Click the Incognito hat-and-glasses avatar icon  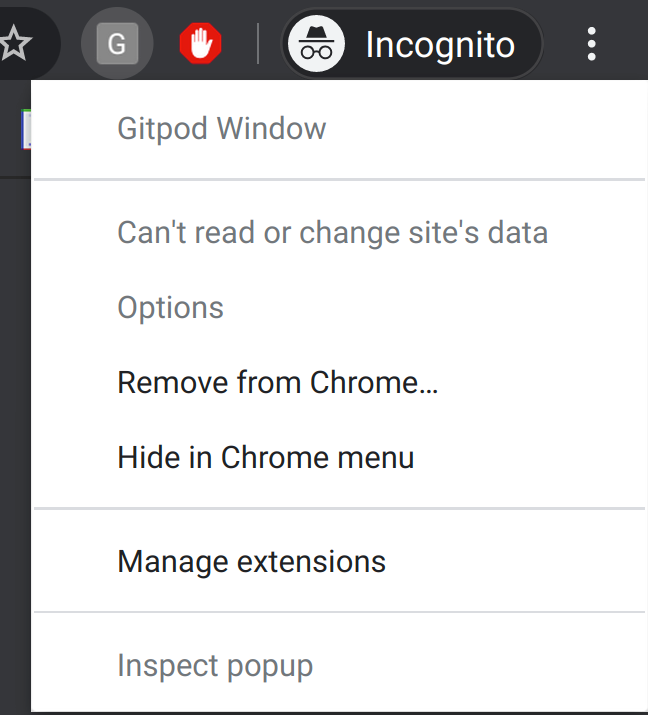click(x=316, y=44)
